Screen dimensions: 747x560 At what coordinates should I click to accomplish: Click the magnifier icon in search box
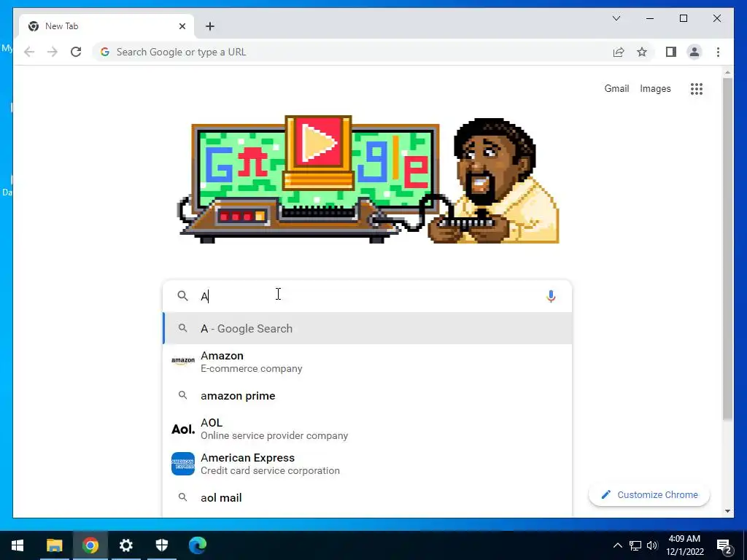[x=182, y=296]
